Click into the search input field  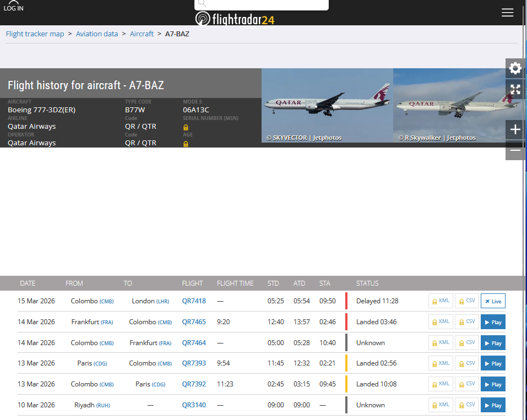(x=262, y=4)
